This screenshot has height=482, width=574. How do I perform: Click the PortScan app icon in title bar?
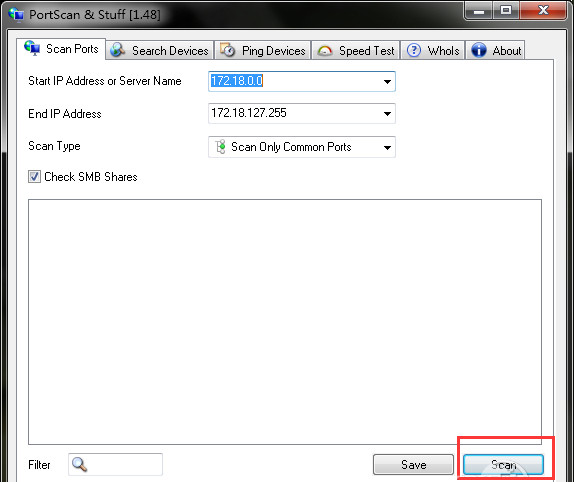[x=16, y=14]
